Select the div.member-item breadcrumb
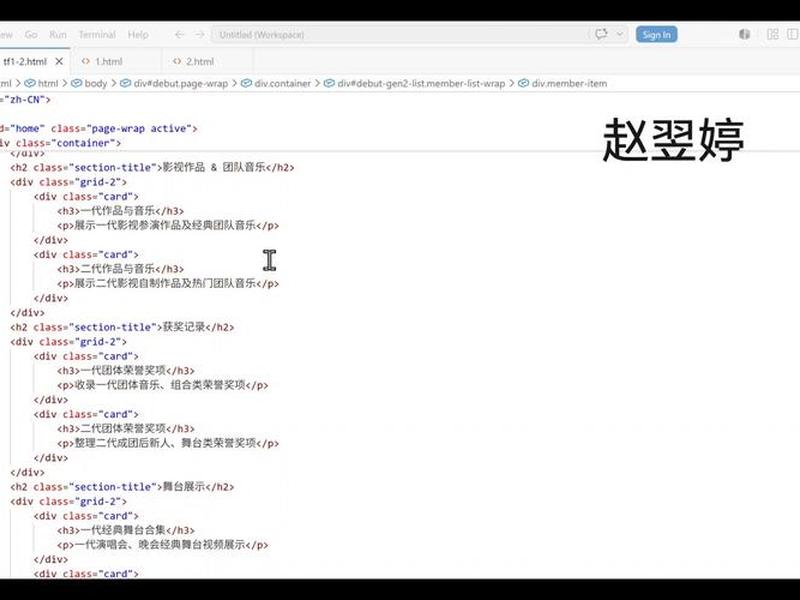This screenshot has height=600, width=800. 563,83
